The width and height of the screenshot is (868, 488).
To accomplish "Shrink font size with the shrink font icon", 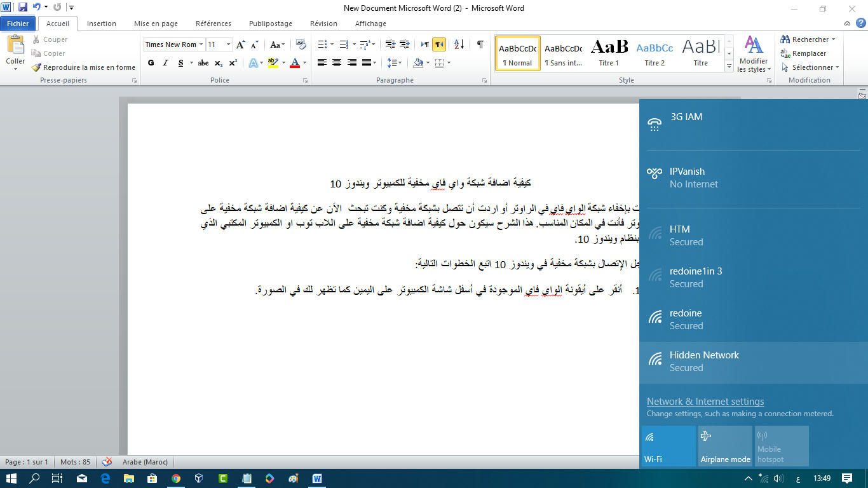I will 255,44.
